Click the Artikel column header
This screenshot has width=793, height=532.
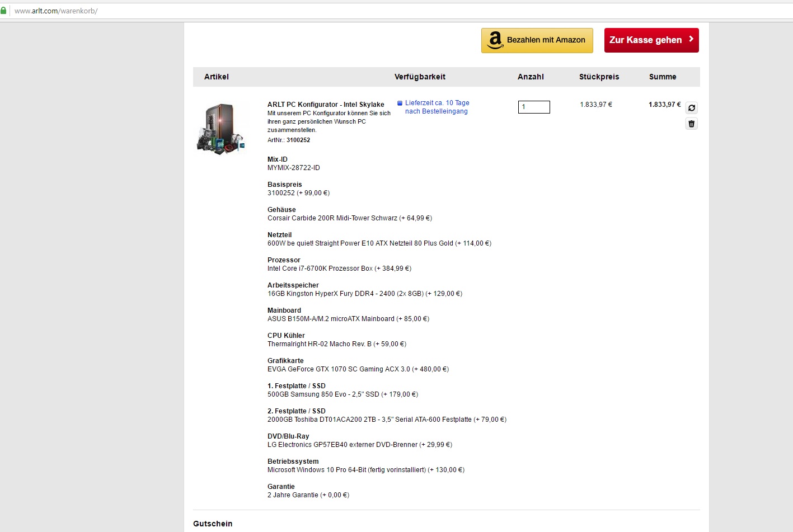[x=217, y=77]
